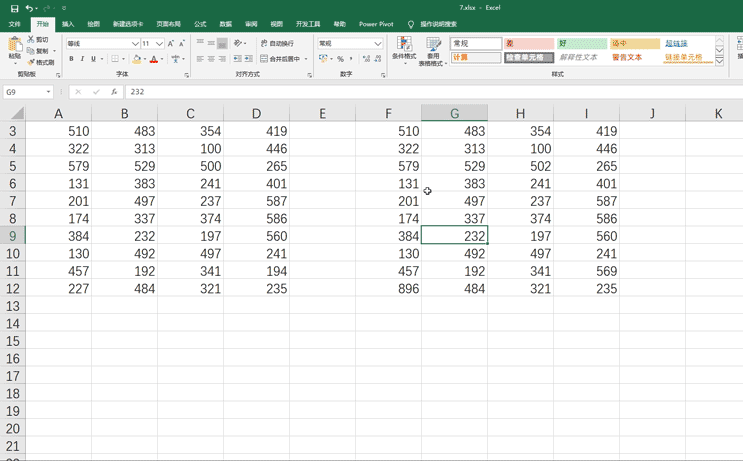
Task: Apply the 好 green cell style
Action: click(582, 44)
